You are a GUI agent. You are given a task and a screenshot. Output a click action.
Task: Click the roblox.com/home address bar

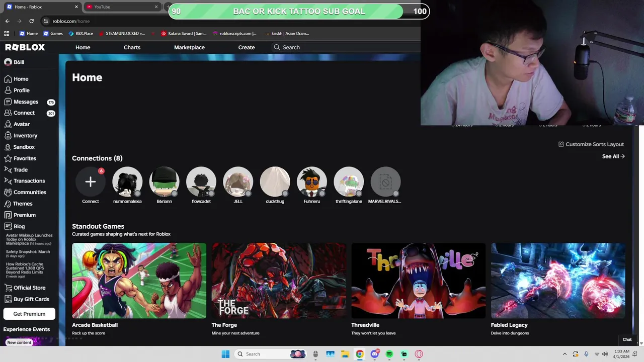pos(71,21)
